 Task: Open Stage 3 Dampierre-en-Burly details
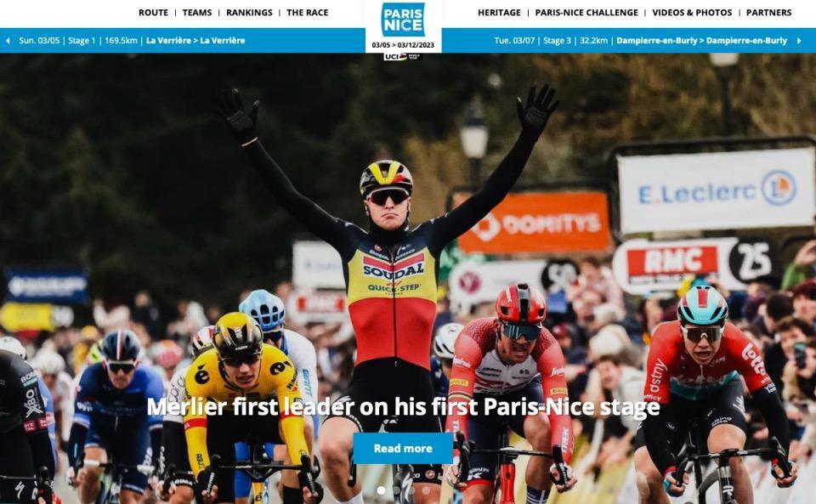point(641,41)
